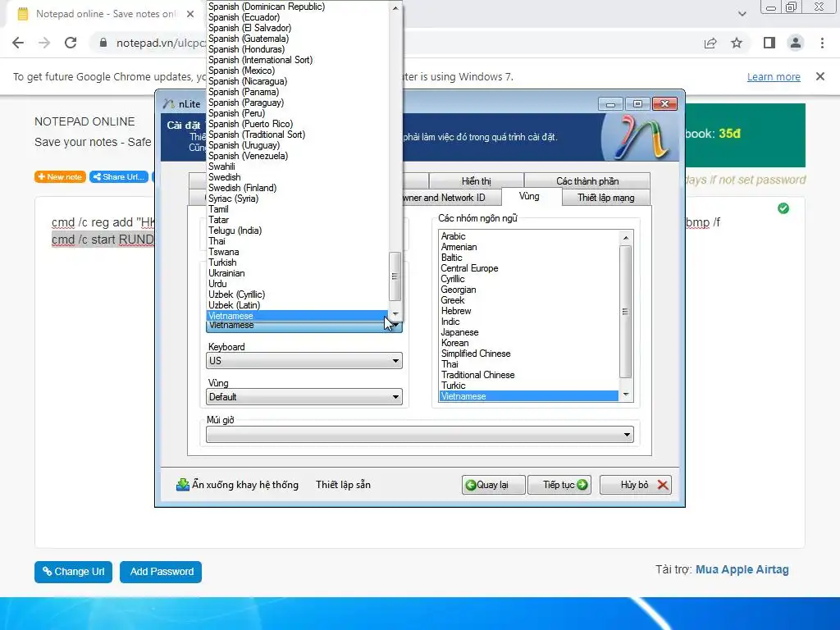Select Vietnamese in language groups list
Viewport: 840px width, 630px height.
tap(528, 396)
